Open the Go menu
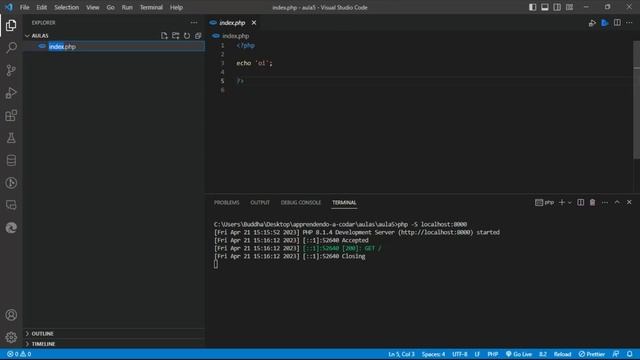The image size is (640, 360). (110, 7)
